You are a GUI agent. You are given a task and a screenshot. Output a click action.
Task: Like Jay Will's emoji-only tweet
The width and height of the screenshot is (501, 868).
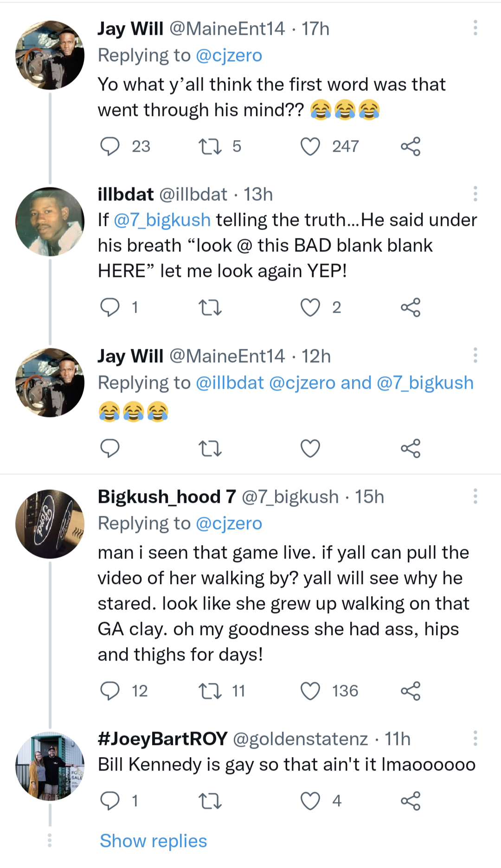pyautogui.click(x=310, y=449)
